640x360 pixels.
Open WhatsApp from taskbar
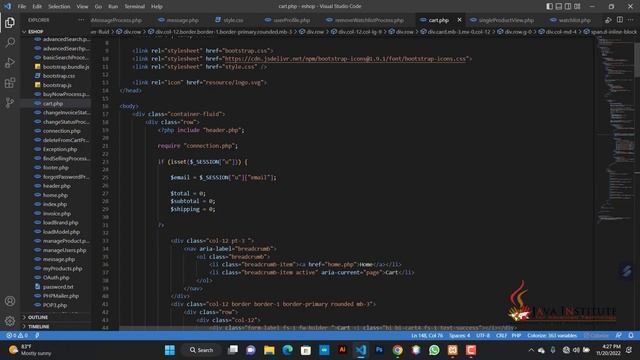[x=434, y=350]
